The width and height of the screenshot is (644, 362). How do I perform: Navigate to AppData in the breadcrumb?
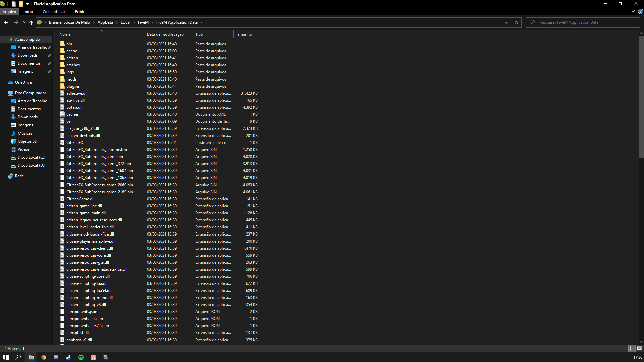coord(105,22)
